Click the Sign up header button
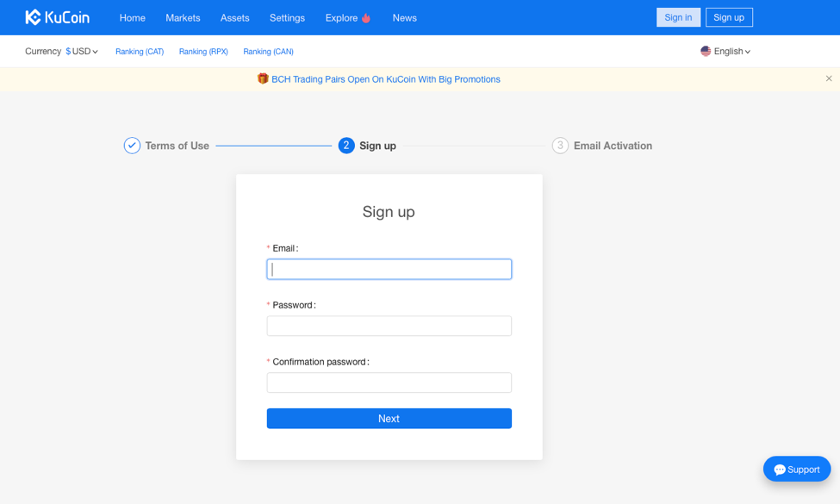Screen dimensions: 840x504 (729, 17)
